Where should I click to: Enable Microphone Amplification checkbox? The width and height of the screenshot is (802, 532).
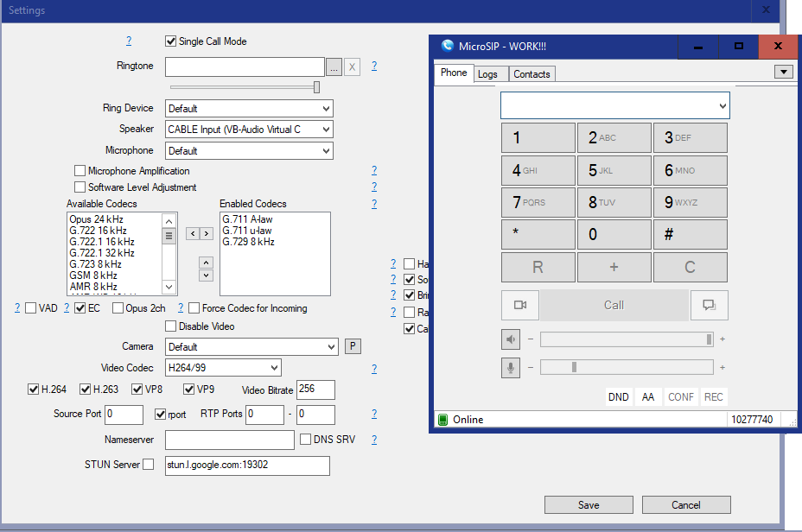[x=80, y=170]
